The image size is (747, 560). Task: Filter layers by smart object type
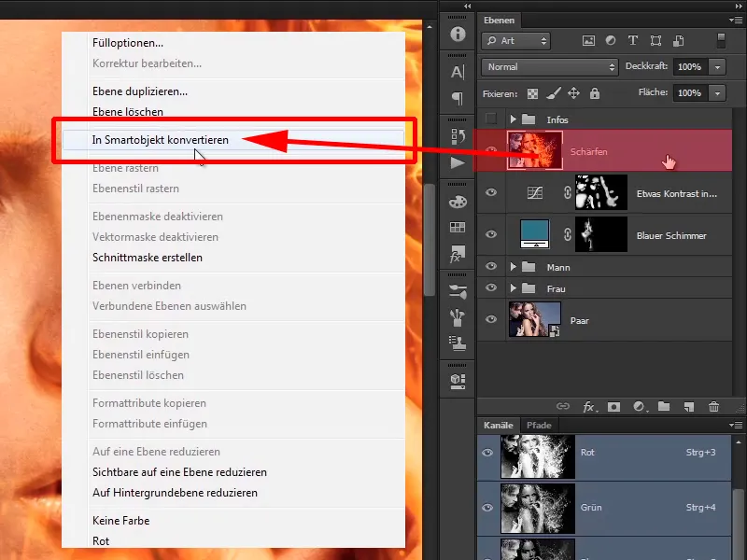pos(679,41)
